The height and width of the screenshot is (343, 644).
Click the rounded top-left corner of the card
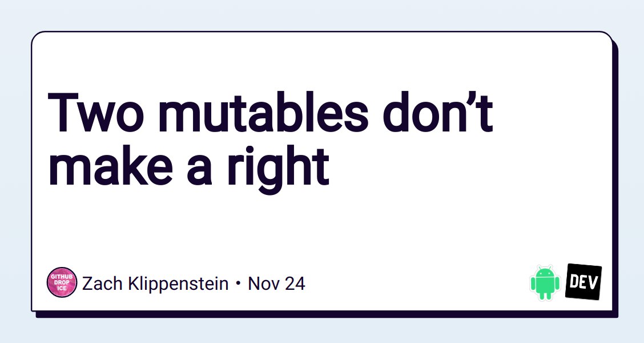35,35
